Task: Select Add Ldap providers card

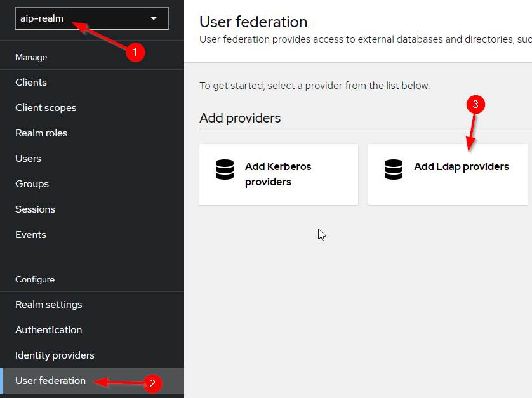Action: (448, 174)
